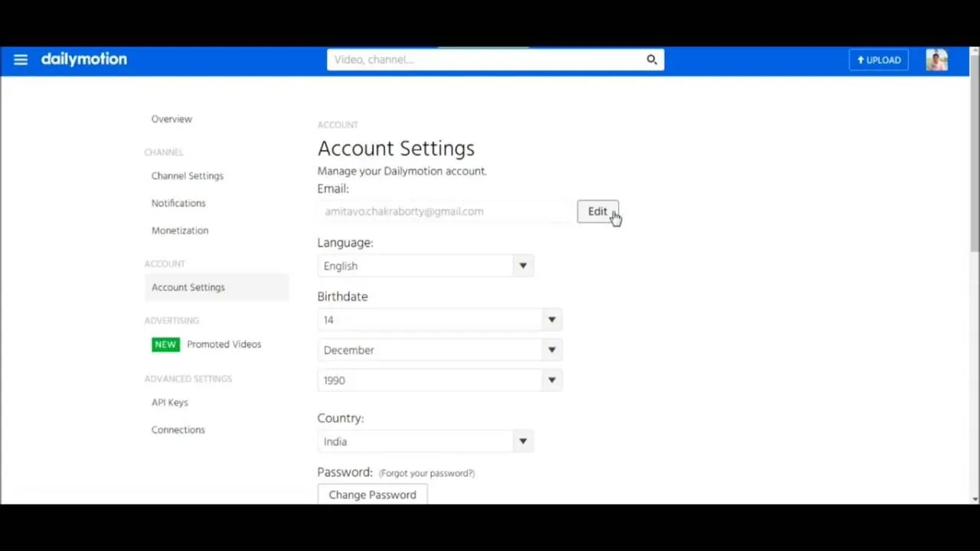
Task: Open Connections page
Action: 178,429
